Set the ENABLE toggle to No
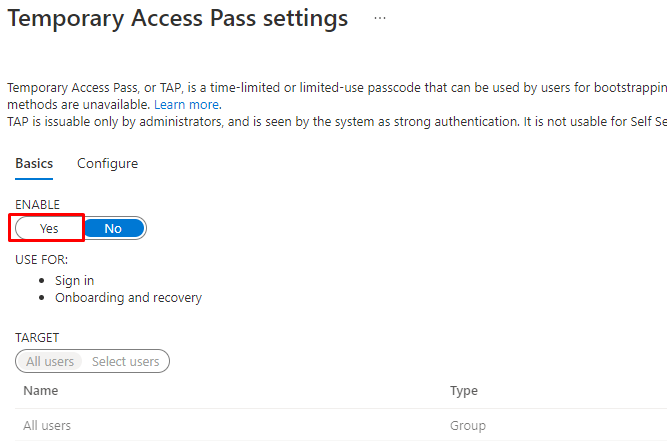The image size is (667, 448). click(113, 228)
